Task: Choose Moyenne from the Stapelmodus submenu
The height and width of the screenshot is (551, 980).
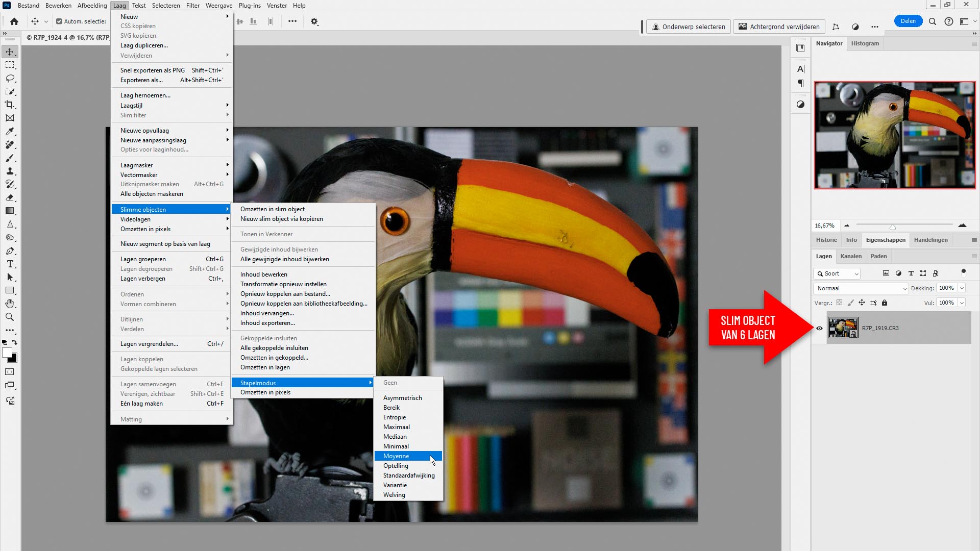Action: 396,456
